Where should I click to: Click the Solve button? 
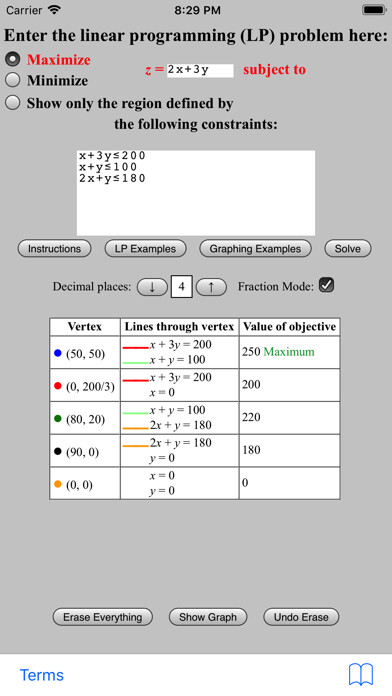[x=348, y=249]
